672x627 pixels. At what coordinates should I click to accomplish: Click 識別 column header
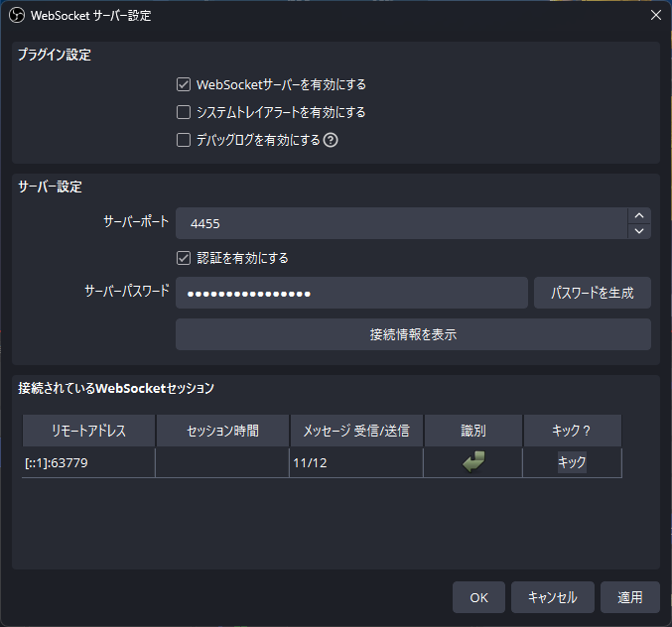pos(473,431)
